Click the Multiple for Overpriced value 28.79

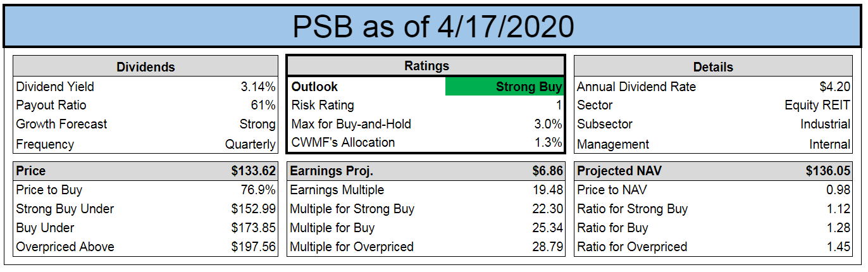[548, 247]
